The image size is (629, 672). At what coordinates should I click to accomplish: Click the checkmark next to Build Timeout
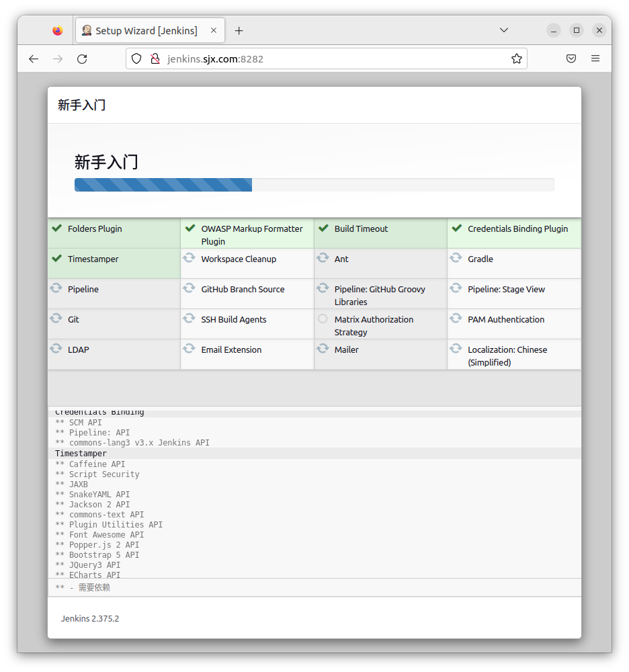[x=323, y=228]
